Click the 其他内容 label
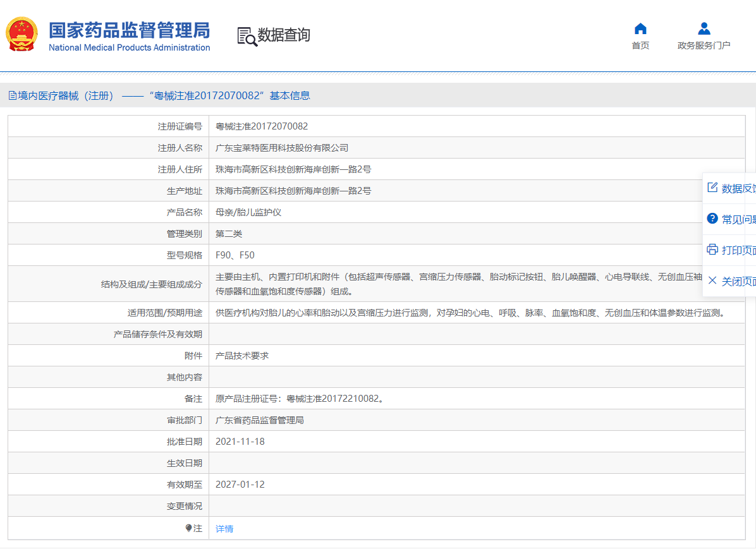The image size is (756, 549). tap(184, 377)
